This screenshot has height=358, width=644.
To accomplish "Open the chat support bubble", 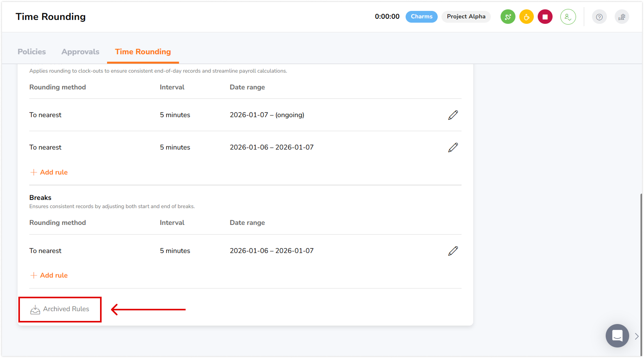I will [x=617, y=335].
